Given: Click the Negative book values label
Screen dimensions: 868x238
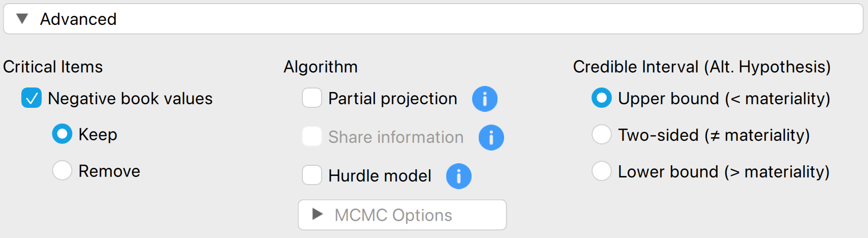Looking at the screenshot, I should [130, 98].
